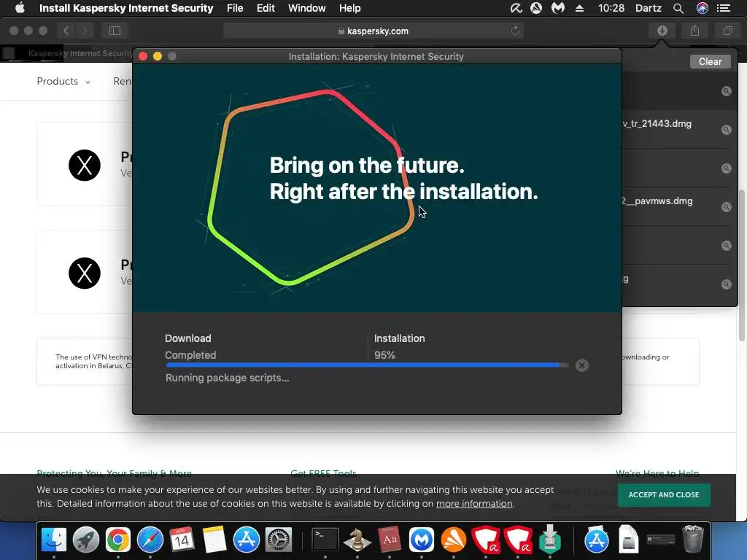Image resolution: width=747 pixels, height=560 pixels.
Task: Click the Clear button in Safari downloads list
Action: pos(710,61)
